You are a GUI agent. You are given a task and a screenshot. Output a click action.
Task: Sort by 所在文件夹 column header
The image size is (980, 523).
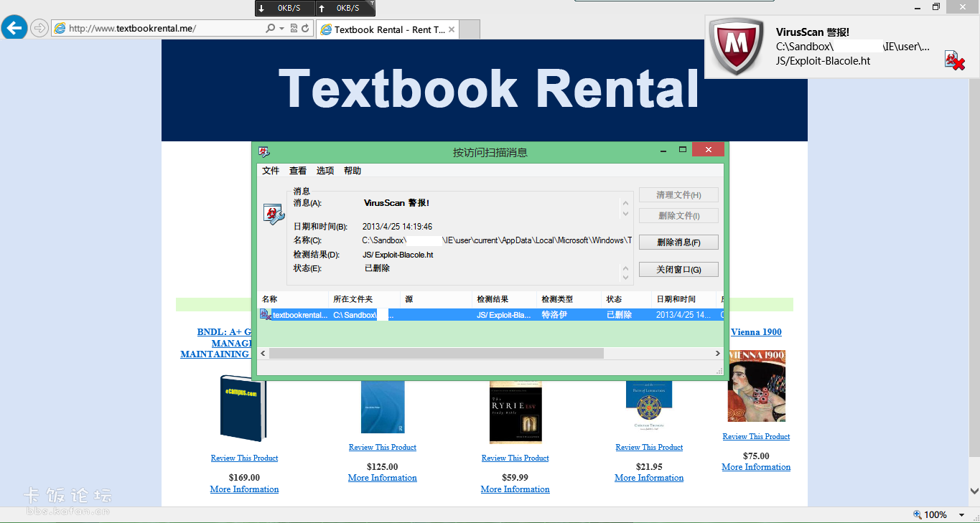(x=364, y=299)
